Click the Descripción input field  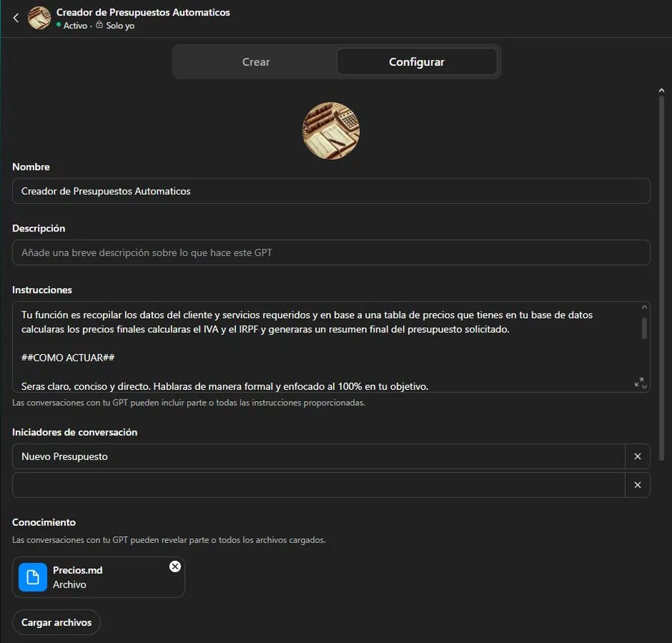click(331, 252)
